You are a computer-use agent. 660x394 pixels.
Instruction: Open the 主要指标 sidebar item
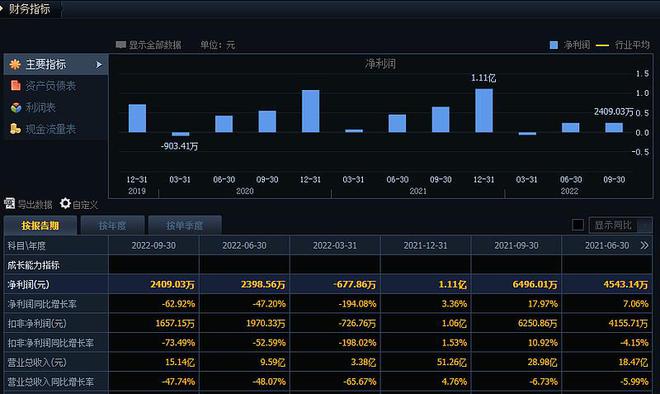click(56, 64)
